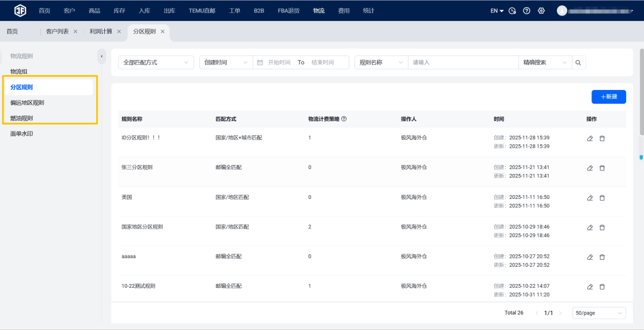Click trash icon for aaaaa rule

[x=602, y=257]
